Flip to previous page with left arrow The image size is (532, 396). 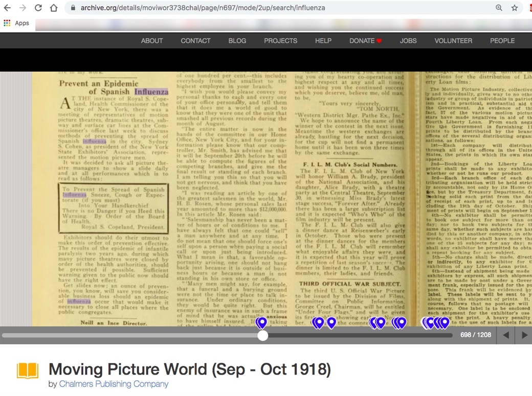pos(506,335)
